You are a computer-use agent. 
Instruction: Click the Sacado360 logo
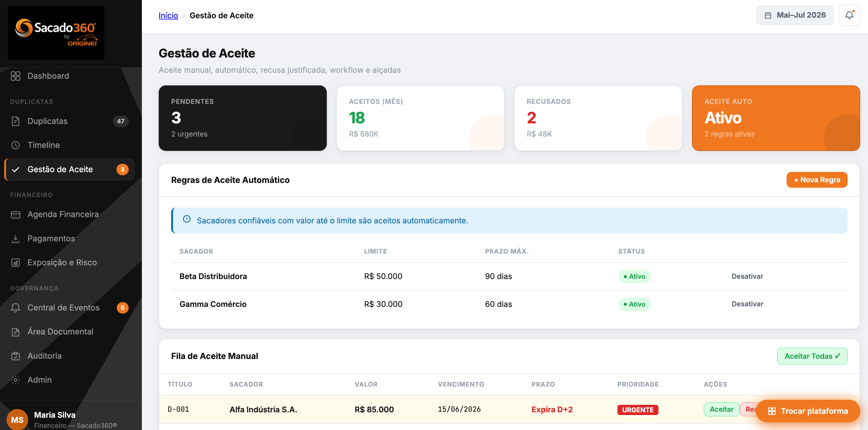click(56, 33)
